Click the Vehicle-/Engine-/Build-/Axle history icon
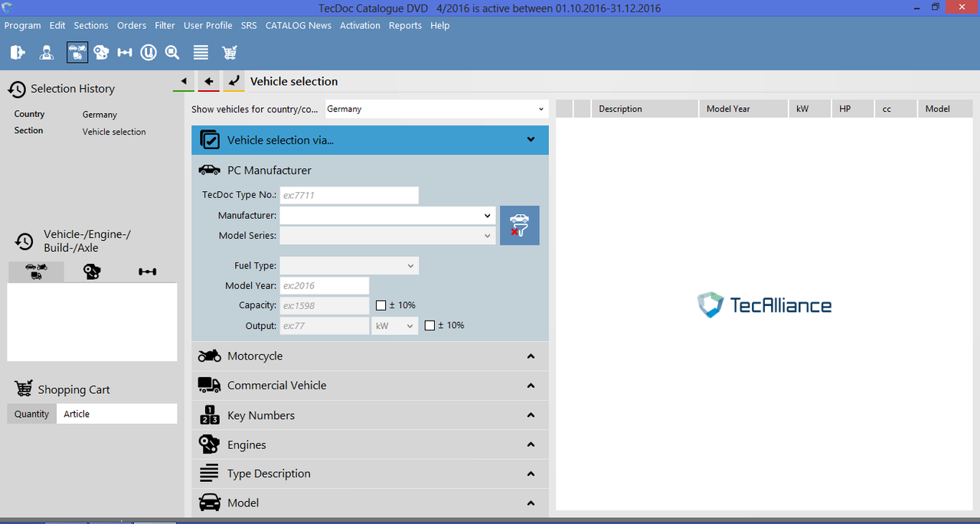Viewport: 980px width, 524px height. pos(24,242)
